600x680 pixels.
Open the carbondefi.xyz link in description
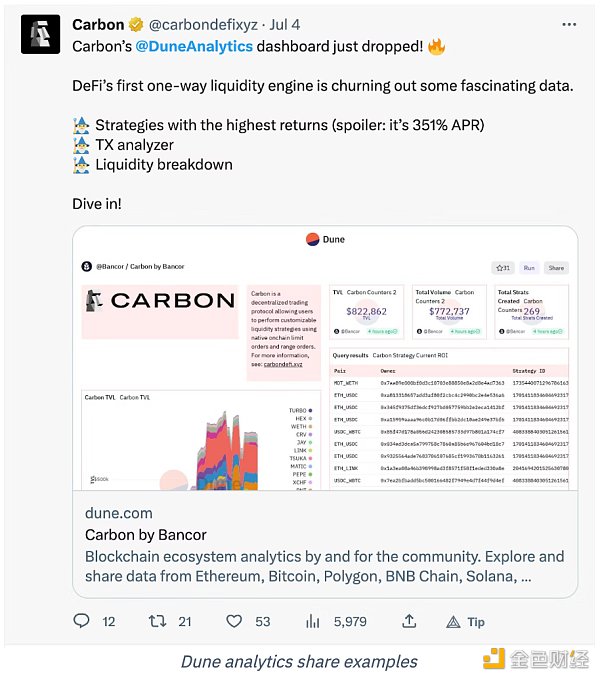click(283, 364)
